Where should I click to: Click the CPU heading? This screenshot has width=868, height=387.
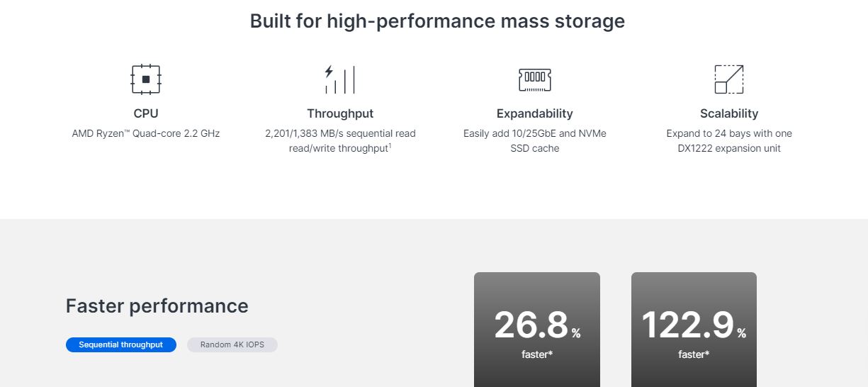point(146,113)
